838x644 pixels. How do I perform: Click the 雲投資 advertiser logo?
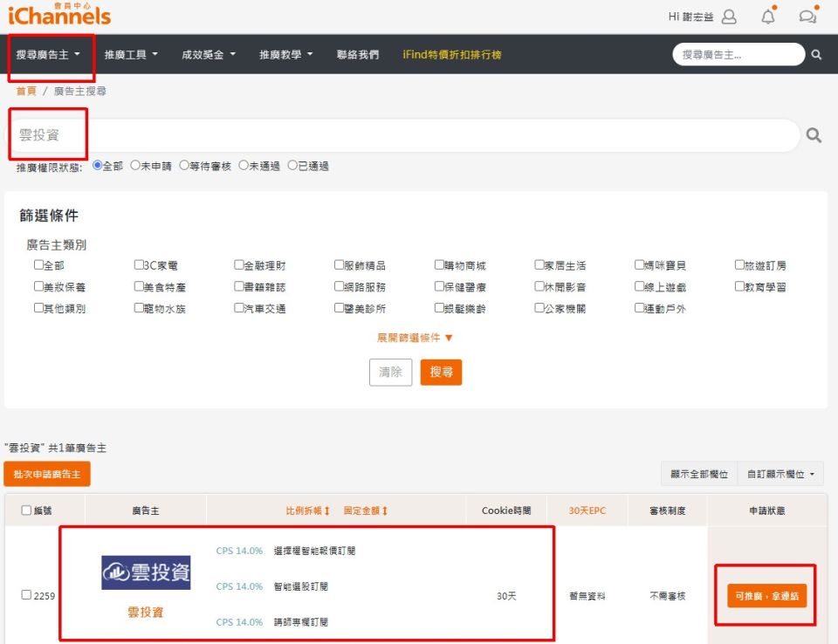tap(146, 572)
